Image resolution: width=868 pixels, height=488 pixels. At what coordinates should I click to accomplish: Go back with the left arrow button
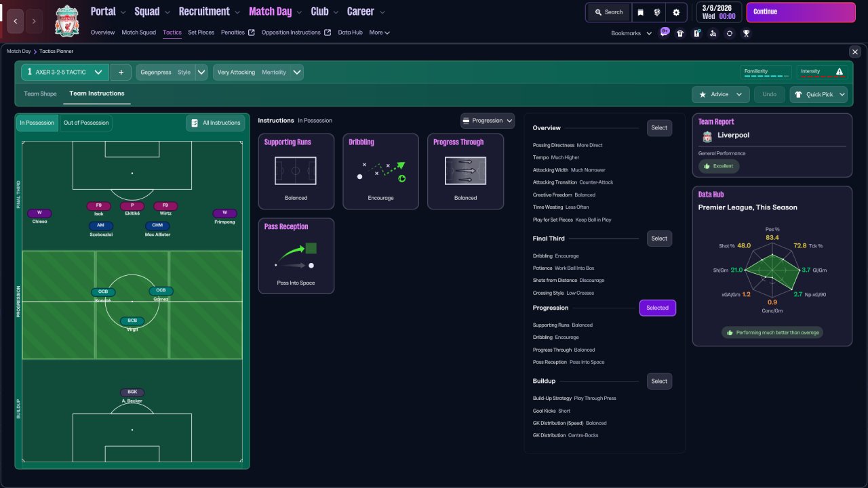coord(16,21)
